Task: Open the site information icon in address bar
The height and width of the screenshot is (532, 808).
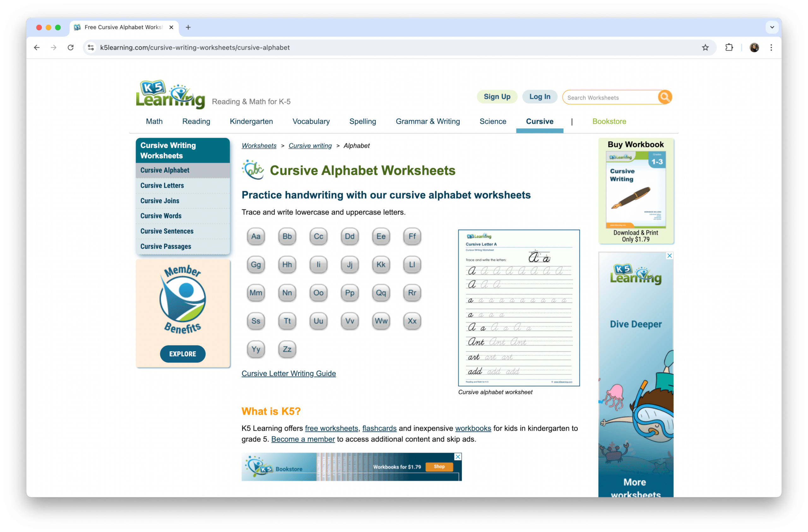Action: [91, 48]
